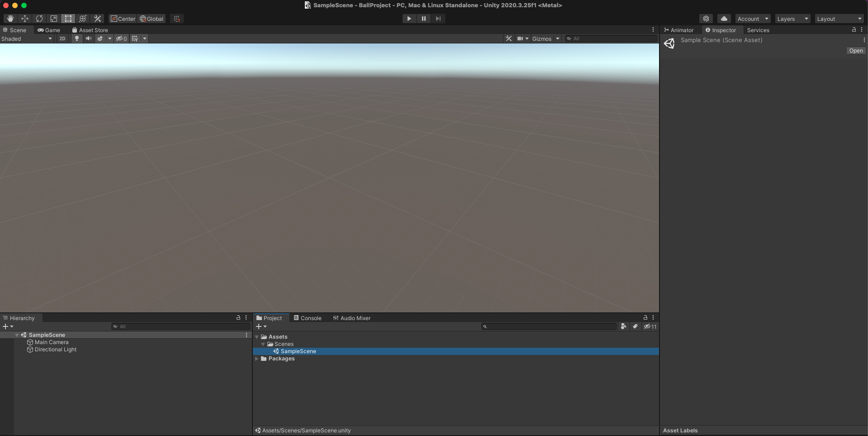Click the Unity scene asset icon in Inspector
Viewport: 868px width, 436px height.
pyautogui.click(x=669, y=43)
